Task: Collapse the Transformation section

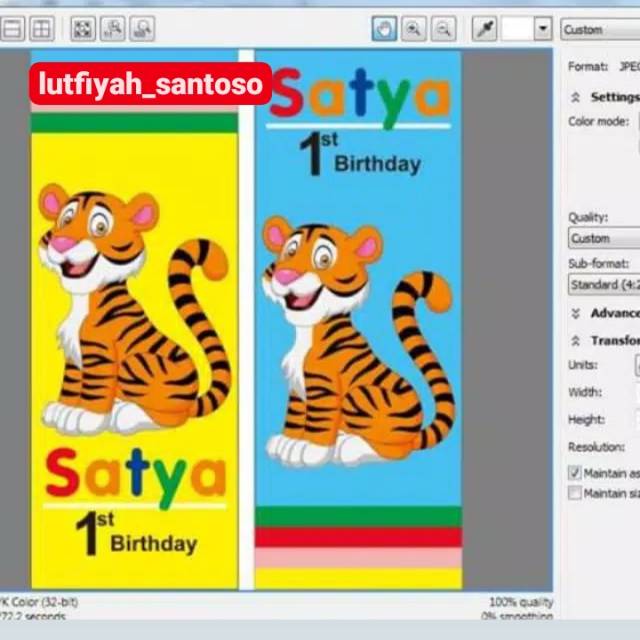Action: pyautogui.click(x=576, y=340)
